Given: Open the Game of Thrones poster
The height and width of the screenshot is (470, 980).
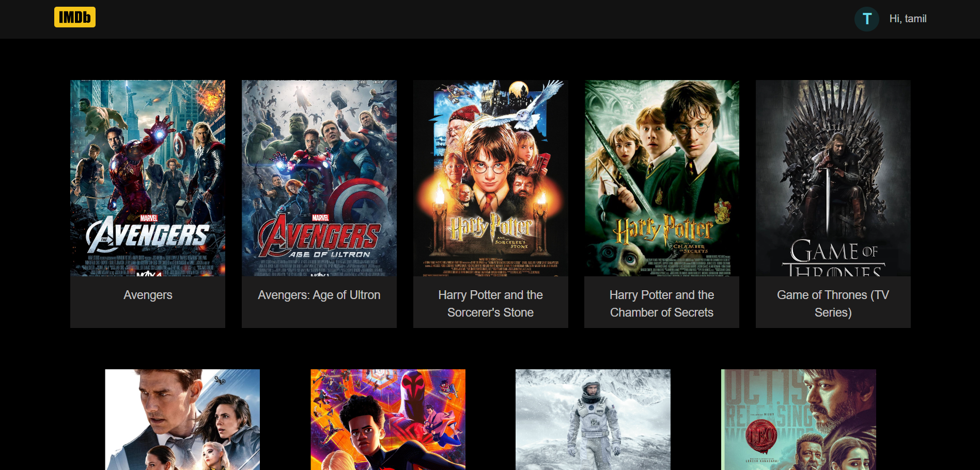Looking at the screenshot, I should click(x=833, y=178).
